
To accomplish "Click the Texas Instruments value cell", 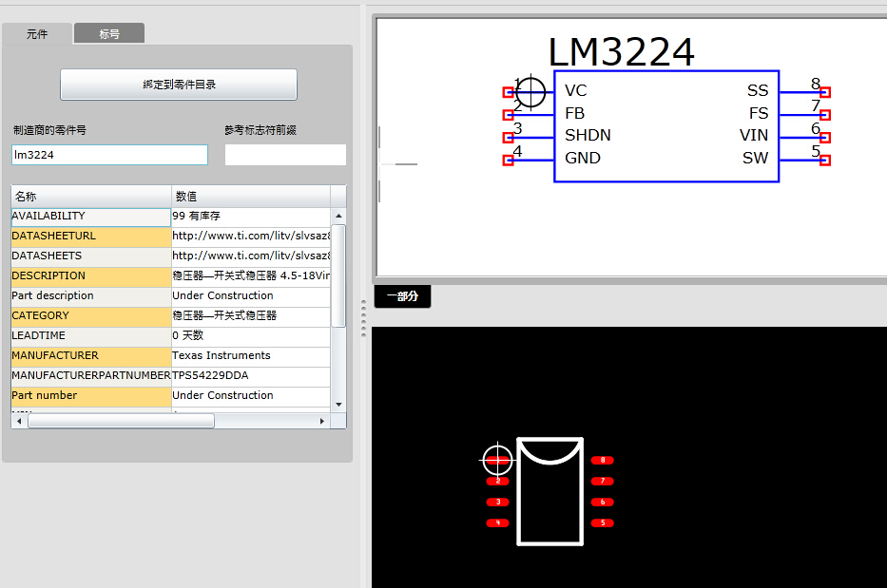I will tap(251, 355).
